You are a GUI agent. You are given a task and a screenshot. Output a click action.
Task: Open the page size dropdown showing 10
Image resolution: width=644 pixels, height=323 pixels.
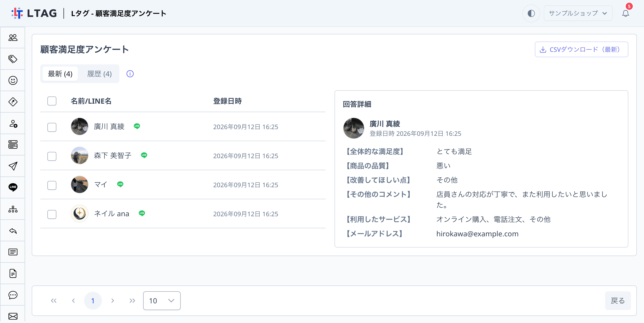tap(162, 300)
